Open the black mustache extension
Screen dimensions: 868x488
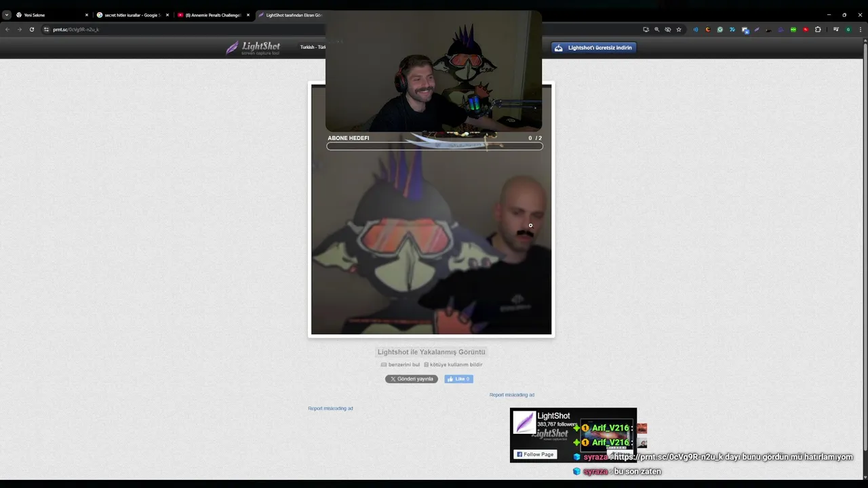[769, 30]
